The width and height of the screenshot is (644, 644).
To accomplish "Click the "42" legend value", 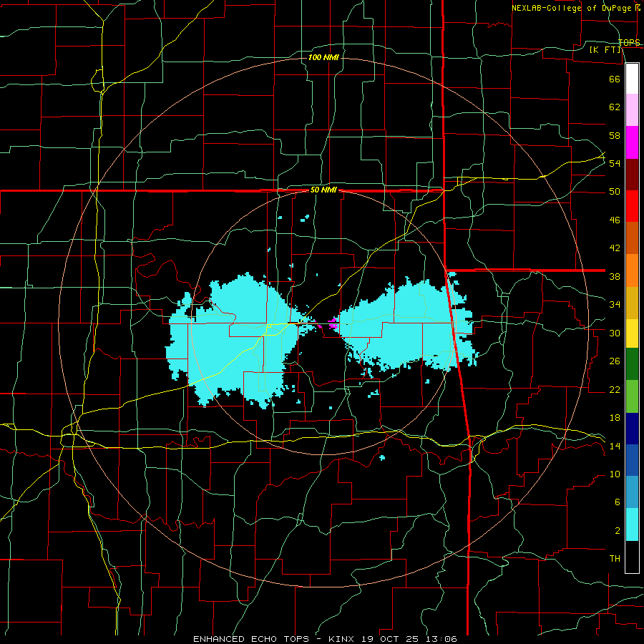I will point(615,248).
